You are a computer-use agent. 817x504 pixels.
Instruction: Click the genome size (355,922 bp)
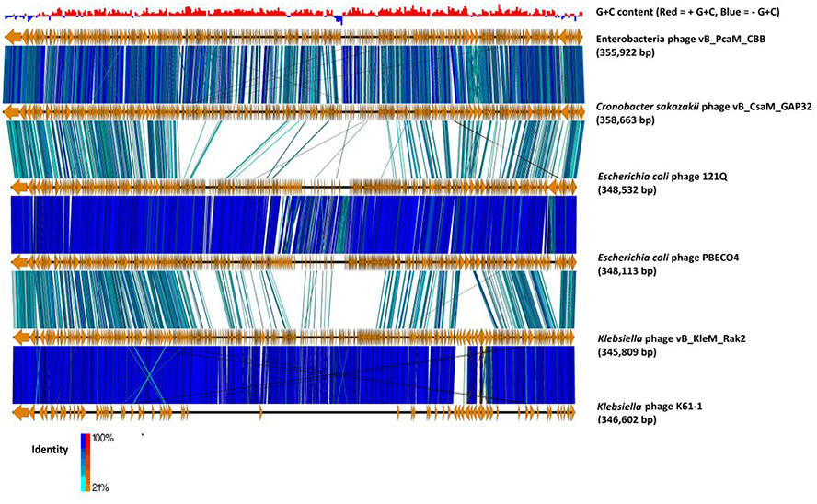[x=626, y=52]
